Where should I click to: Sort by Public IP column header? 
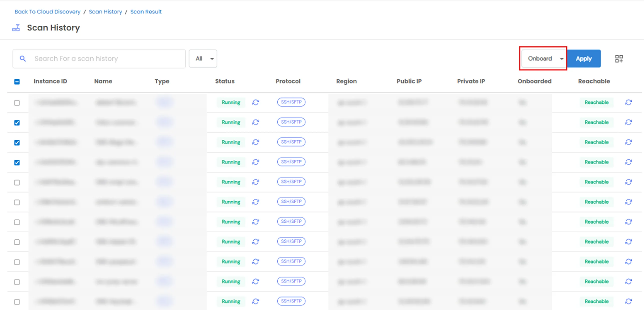pyautogui.click(x=409, y=81)
